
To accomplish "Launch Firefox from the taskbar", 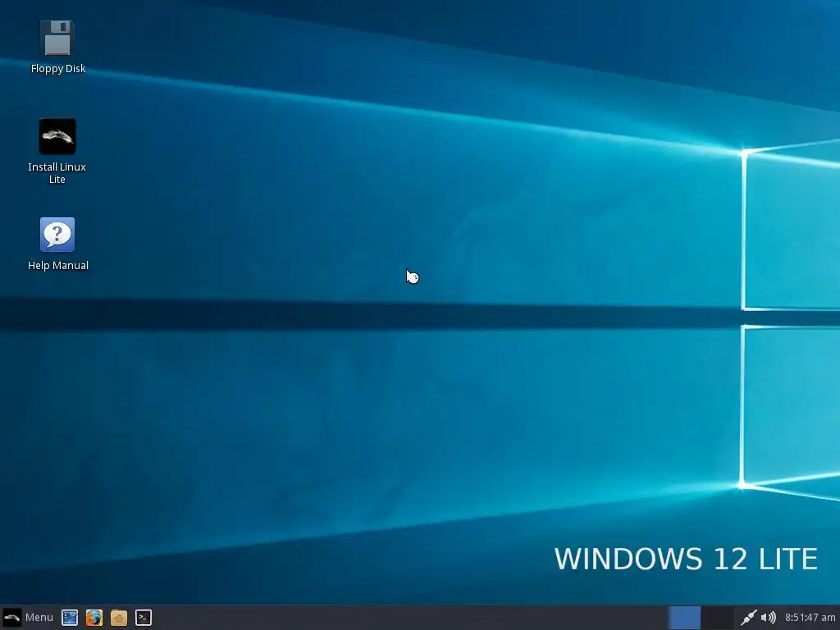I will tap(94, 618).
